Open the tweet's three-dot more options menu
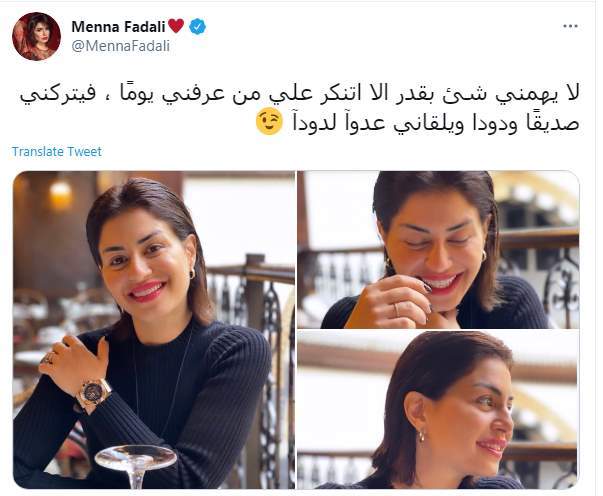Image resolution: width=603 pixels, height=496 pixels. (x=570, y=26)
